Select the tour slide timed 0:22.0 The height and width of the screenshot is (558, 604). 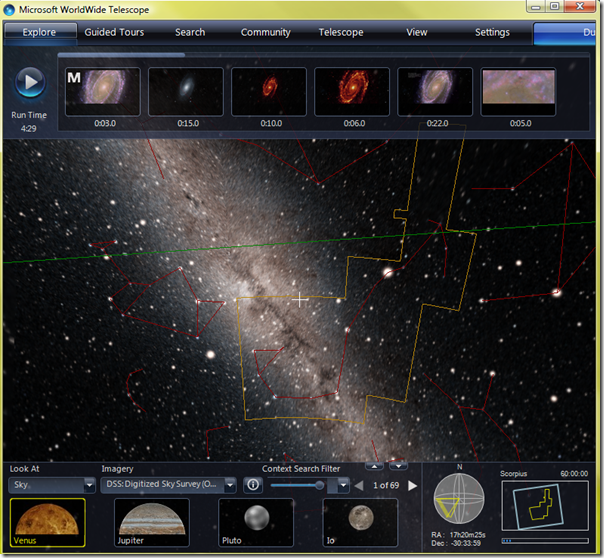point(435,92)
